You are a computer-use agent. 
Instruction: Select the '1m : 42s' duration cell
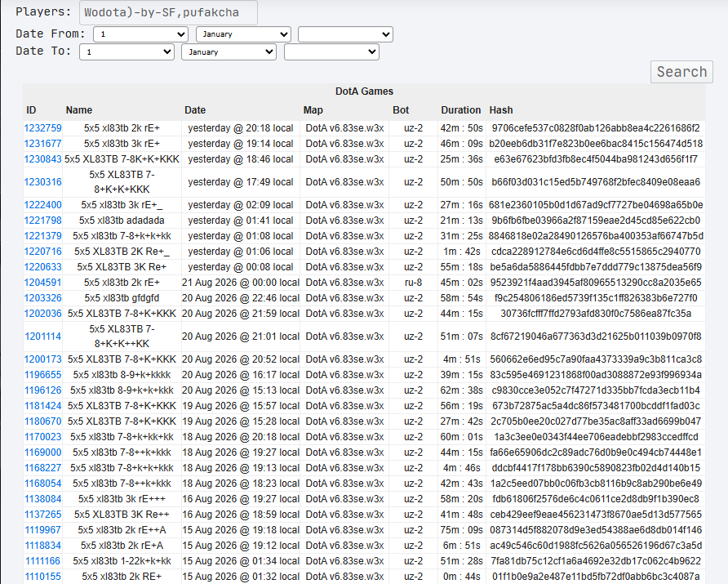pyautogui.click(x=461, y=252)
